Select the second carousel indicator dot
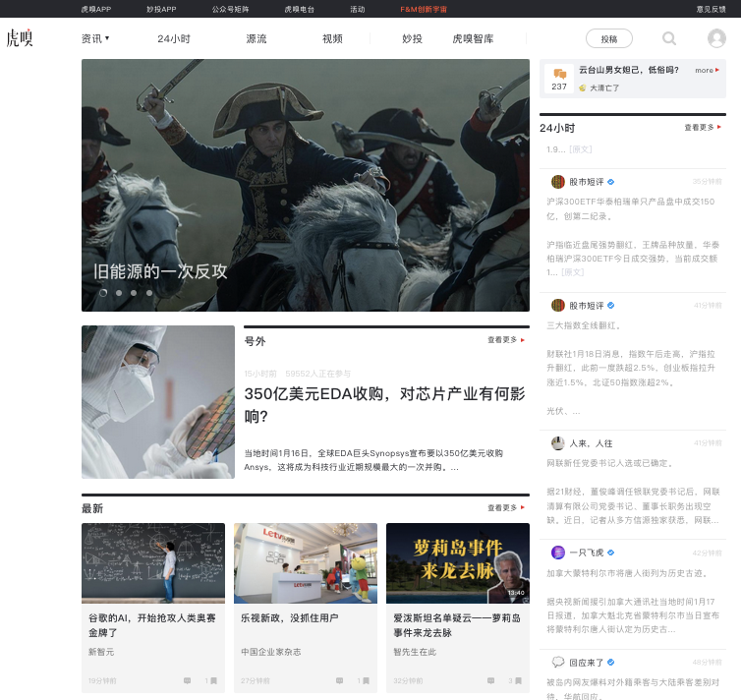This screenshot has width=741, height=700. (x=119, y=293)
